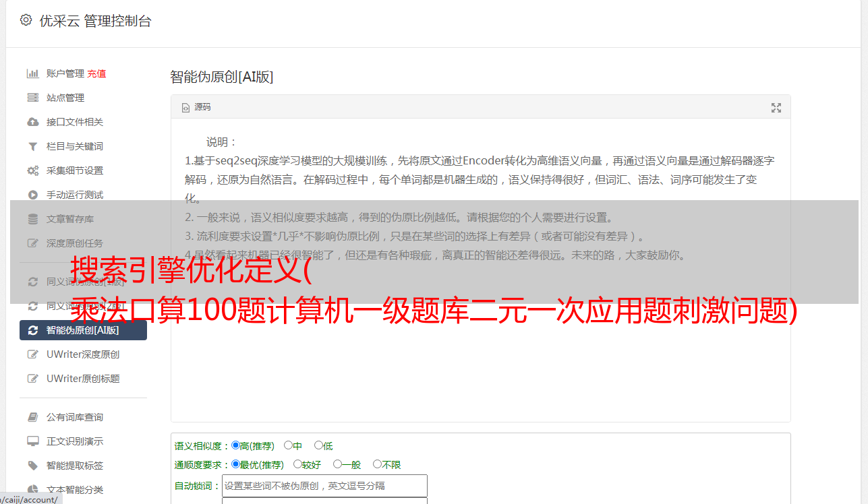
Task: Click the edit icon for UWriter深度原创
Action: click(32, 354)
